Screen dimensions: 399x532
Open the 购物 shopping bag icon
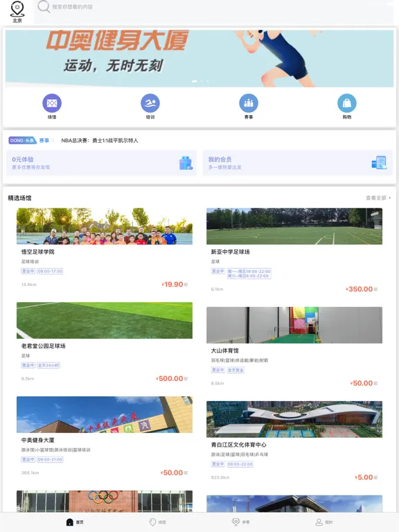[x=347, y=103]
